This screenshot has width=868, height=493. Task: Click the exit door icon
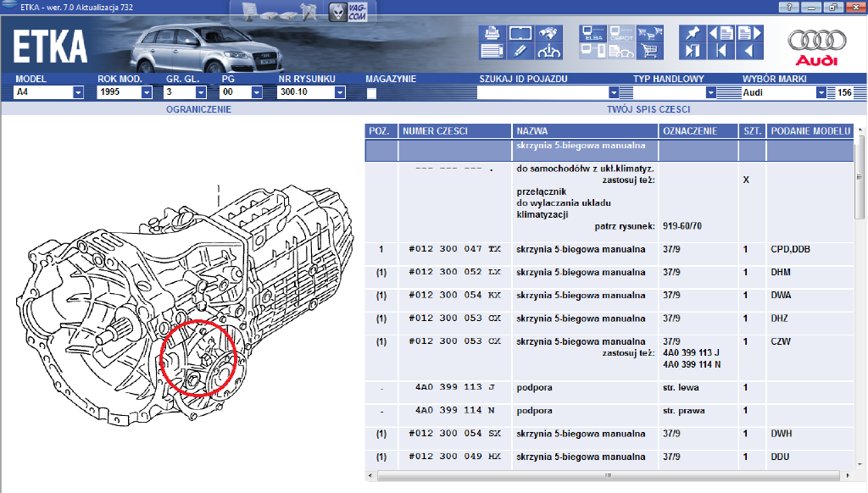(692, 52)
